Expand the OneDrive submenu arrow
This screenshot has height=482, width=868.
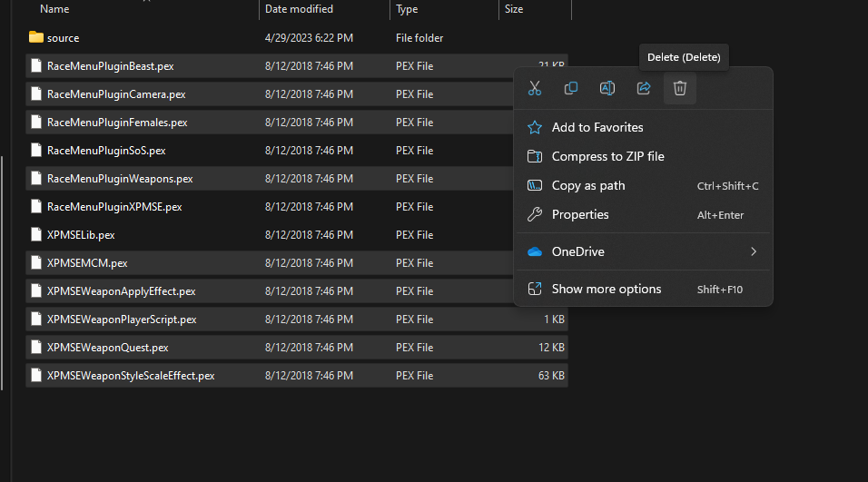754,251
